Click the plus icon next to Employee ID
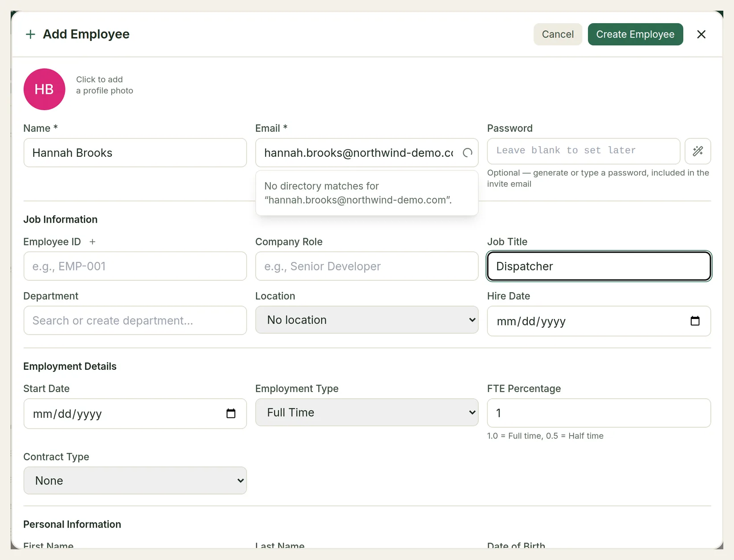This screenshot has height=560, width=734. [x=92, y=242]
